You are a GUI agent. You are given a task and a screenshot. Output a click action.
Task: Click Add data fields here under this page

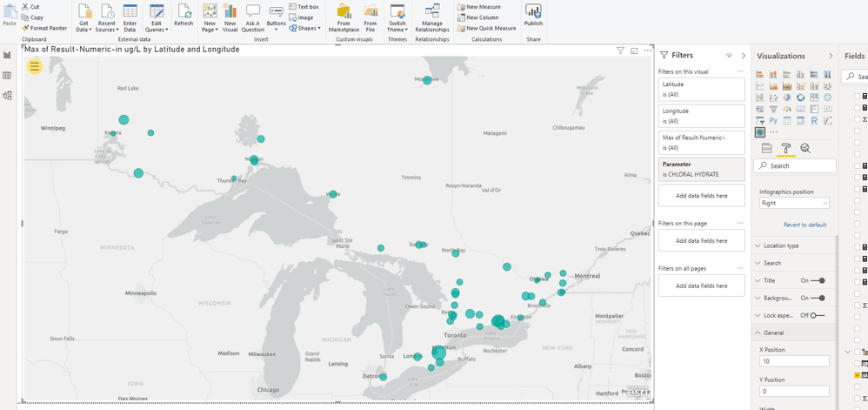[x=701, y=240]
